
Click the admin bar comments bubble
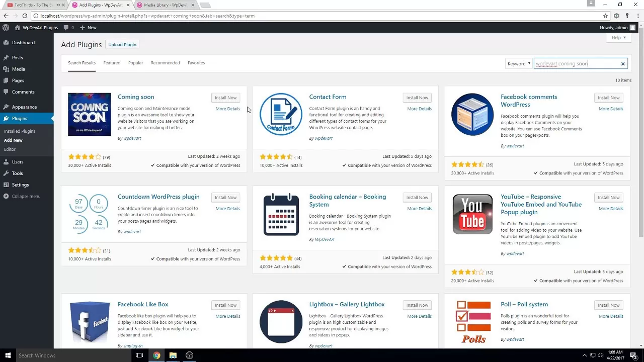[x=66, y=28]
